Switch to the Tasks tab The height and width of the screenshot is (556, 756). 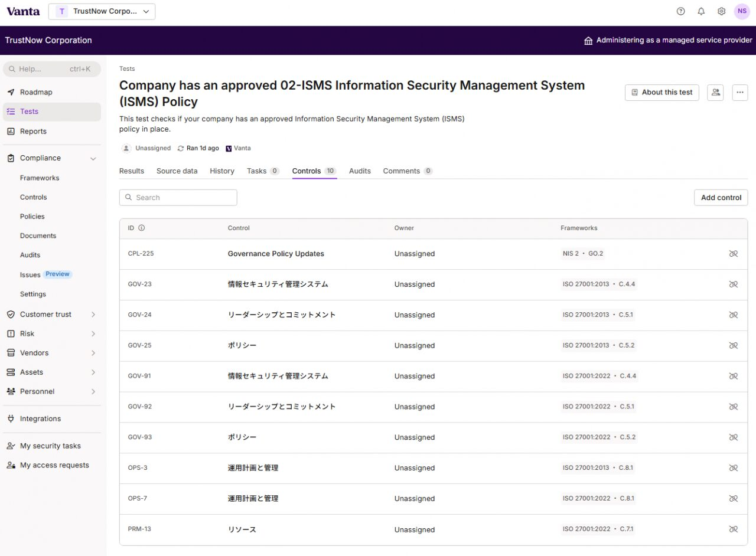[263, 171]
